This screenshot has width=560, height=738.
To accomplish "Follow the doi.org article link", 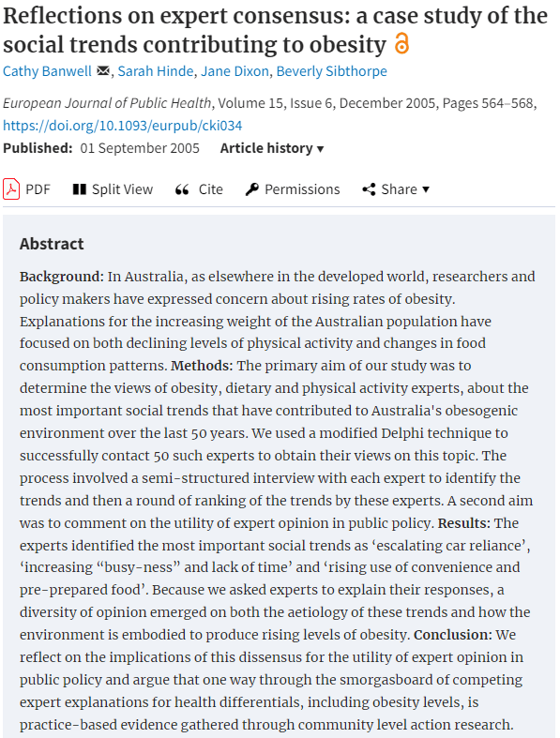I will click(123, 126).
